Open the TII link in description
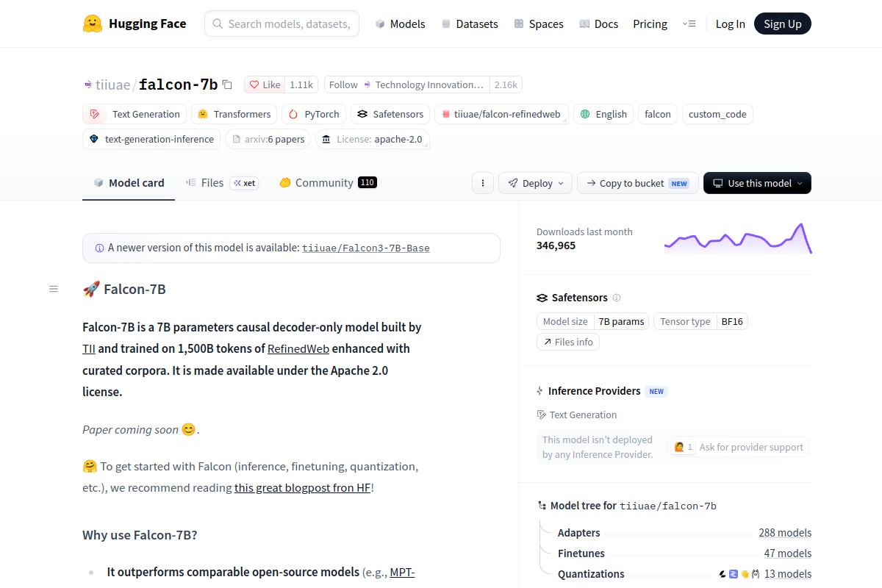The image size is (882, 588). point(89,348)
